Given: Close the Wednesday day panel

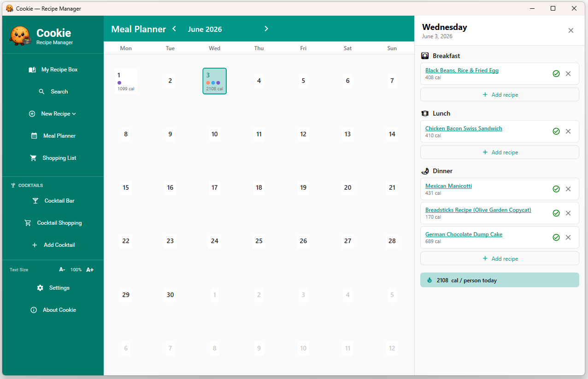Looking at the screenshot, I should pyautogui.click(x=571, y=30).
